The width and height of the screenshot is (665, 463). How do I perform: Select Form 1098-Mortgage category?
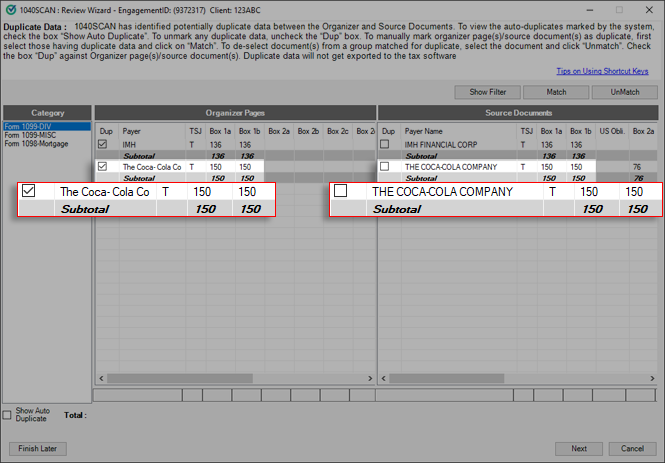pyautogui.click(x=36, y=144)
